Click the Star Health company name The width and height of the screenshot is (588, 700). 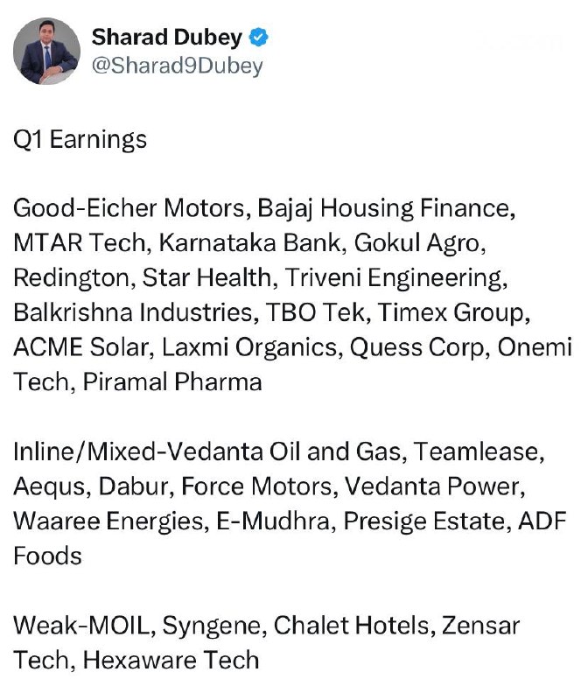click(206, 277)
